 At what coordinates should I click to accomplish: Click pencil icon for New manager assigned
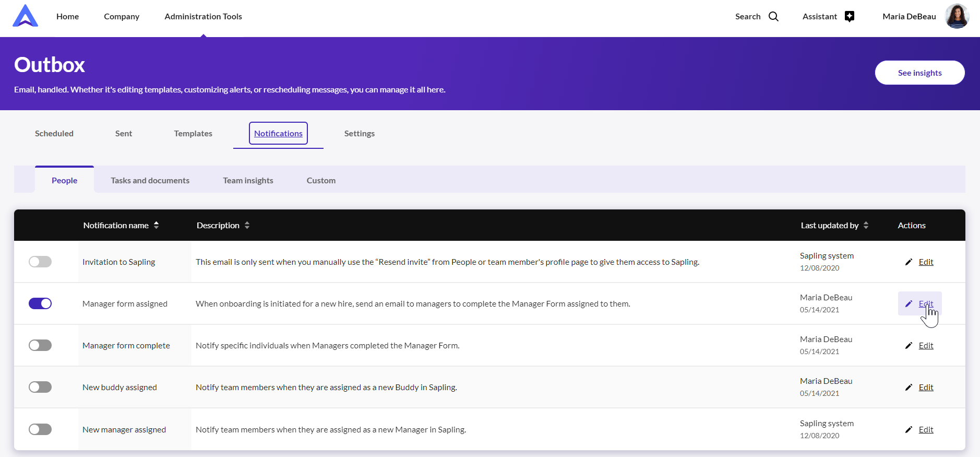[x=909, y=430]
